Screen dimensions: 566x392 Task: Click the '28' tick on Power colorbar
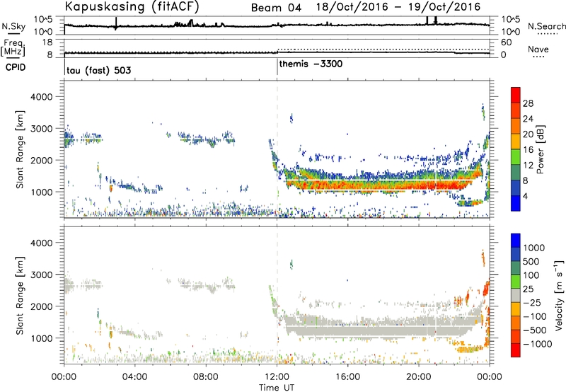click(528, 103)
